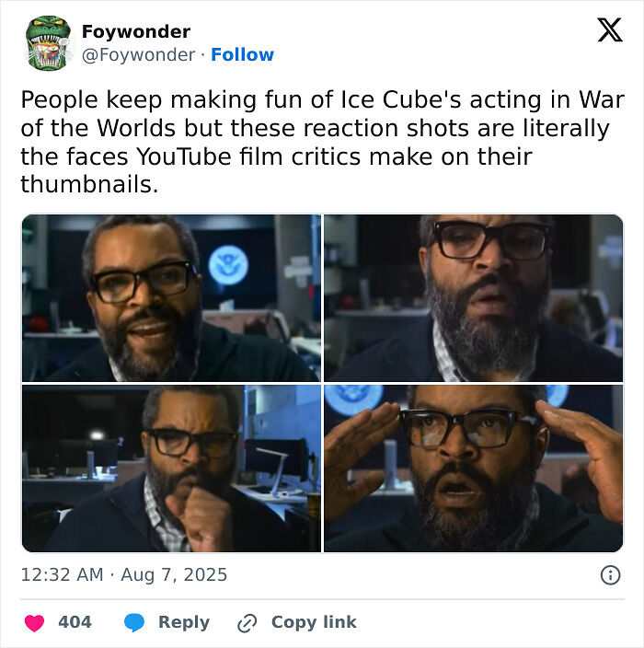Click the X logo
Viewport: 644px width, 648px height.
tap(610, 29)
